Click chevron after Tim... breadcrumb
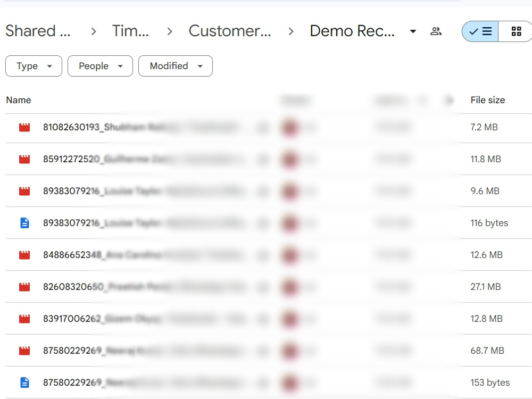Image resolution: width=532 pixels, height=399 pixels. pyautogui.click(x=170, y=31)
